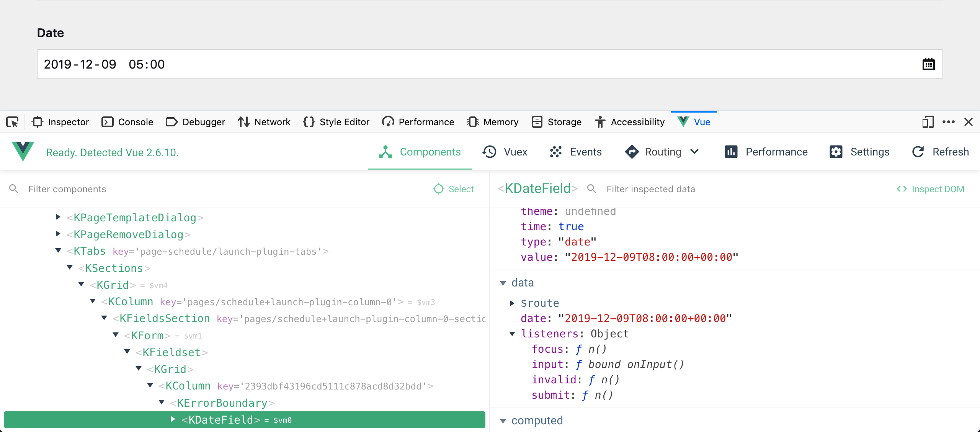This screenshot has width=980, height=432.
Task: Click the Select component target icon
Action: click(439, 189)
